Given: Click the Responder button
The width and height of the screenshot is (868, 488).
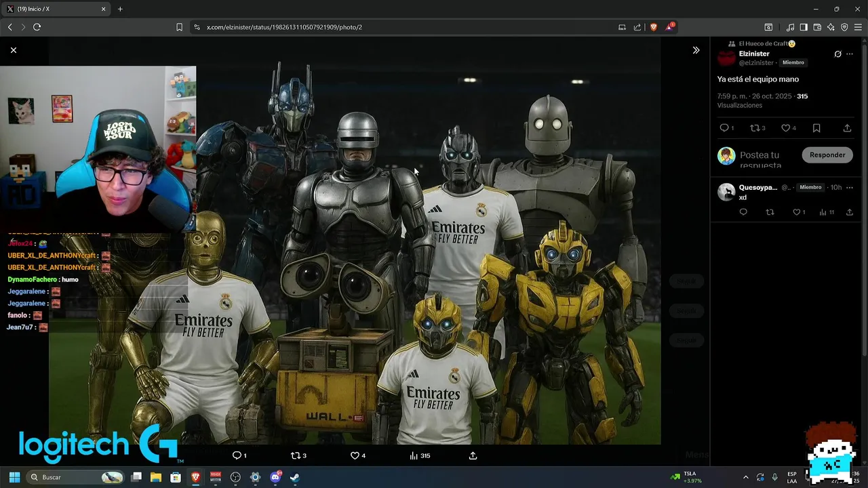Looking at the screenshot, I should (827, 155).
